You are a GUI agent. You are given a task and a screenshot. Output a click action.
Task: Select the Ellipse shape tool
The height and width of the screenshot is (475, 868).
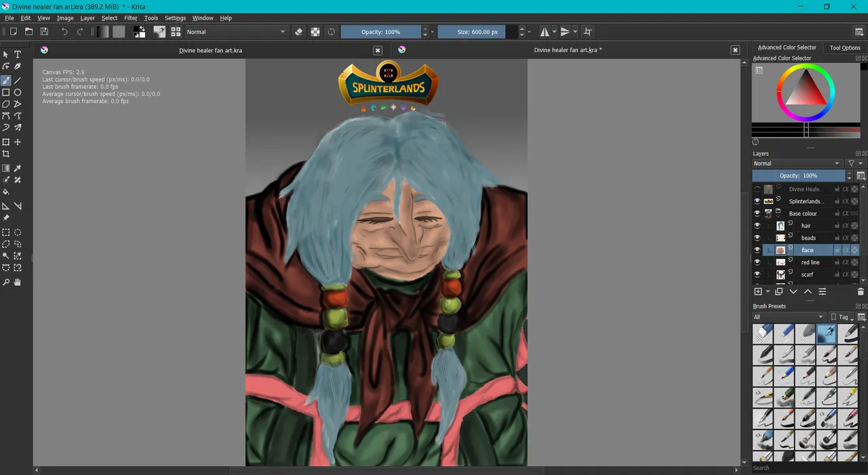(x=18, y=92)
